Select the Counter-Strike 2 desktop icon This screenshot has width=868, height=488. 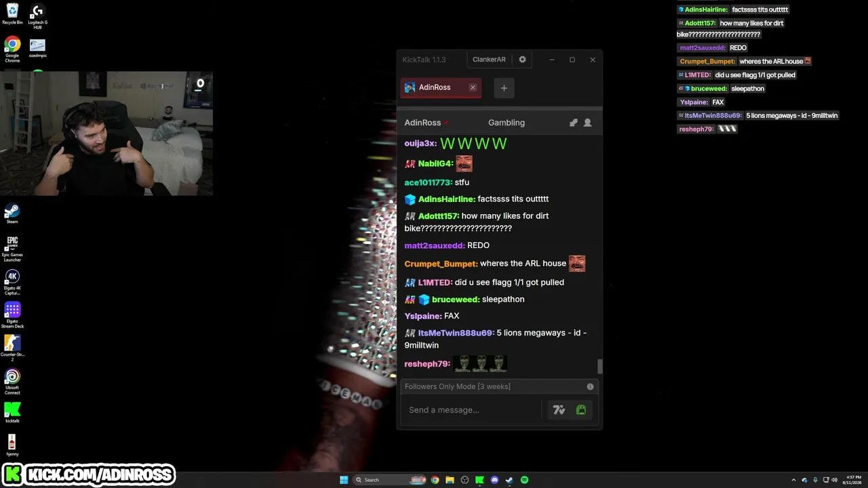12,348
